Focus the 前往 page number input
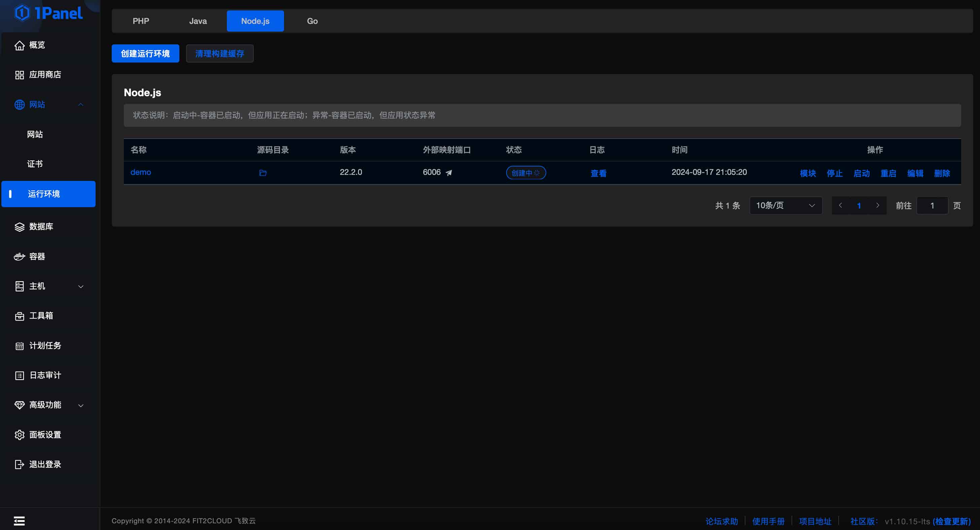The height and width of the screenshot is (530, 980). (932, 206)
